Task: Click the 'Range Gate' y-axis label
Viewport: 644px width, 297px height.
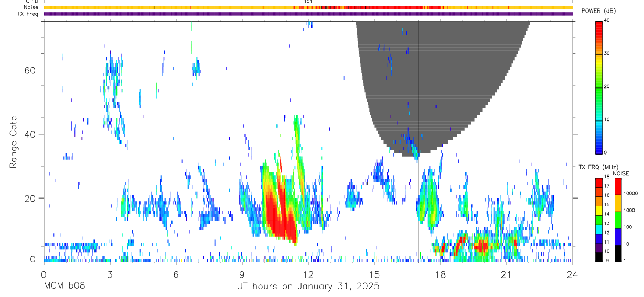Action: click(13, 142)
